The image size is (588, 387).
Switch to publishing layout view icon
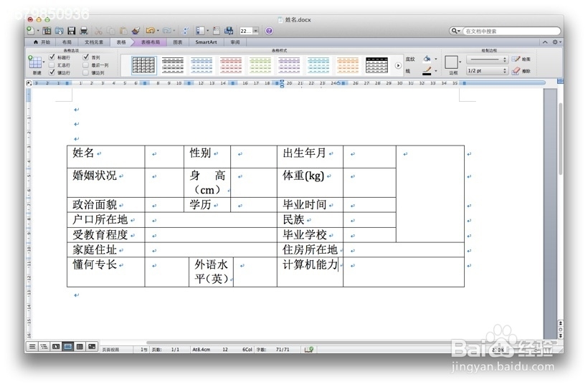click(x=56, y=347)
